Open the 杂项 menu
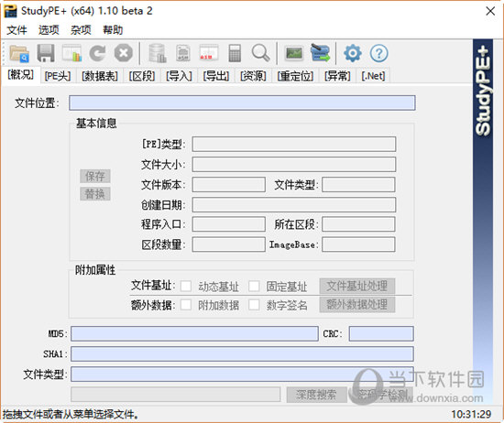 81,30
